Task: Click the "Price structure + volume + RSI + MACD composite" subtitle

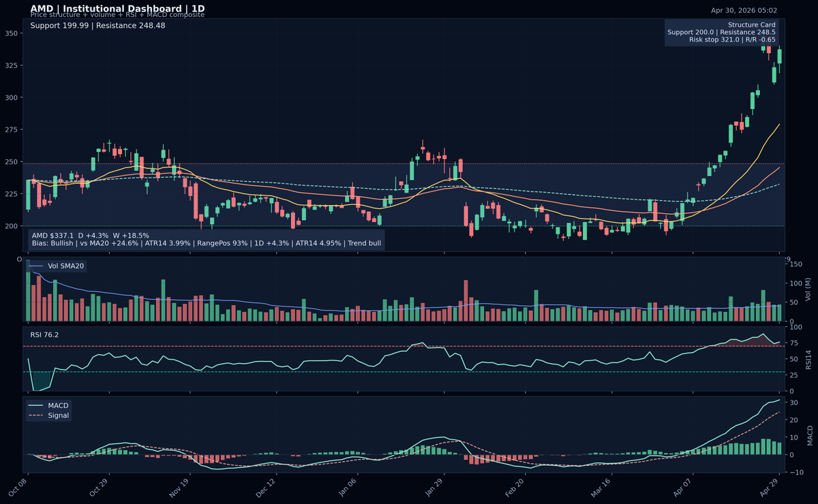Action: (x=117, y=15)
